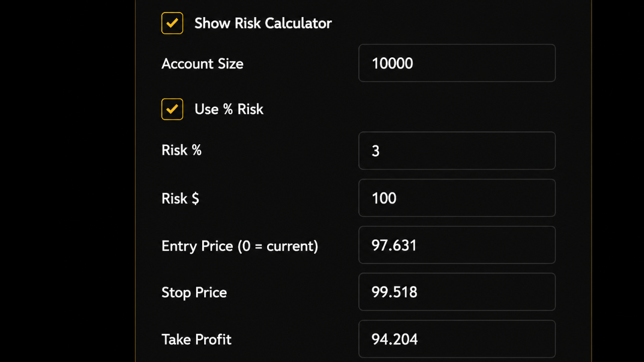
Task: Click the Stop Price label
Action: pos(194,292)
